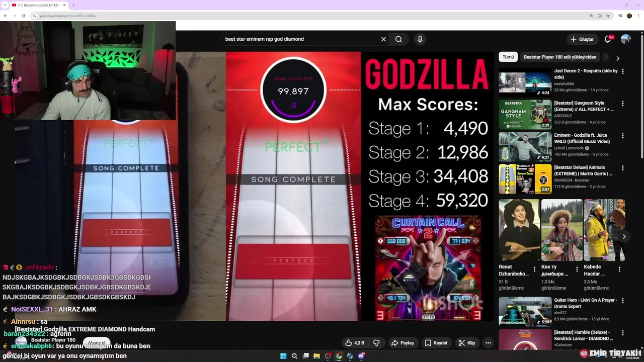Click the Kaydet save button

point(436,343)
